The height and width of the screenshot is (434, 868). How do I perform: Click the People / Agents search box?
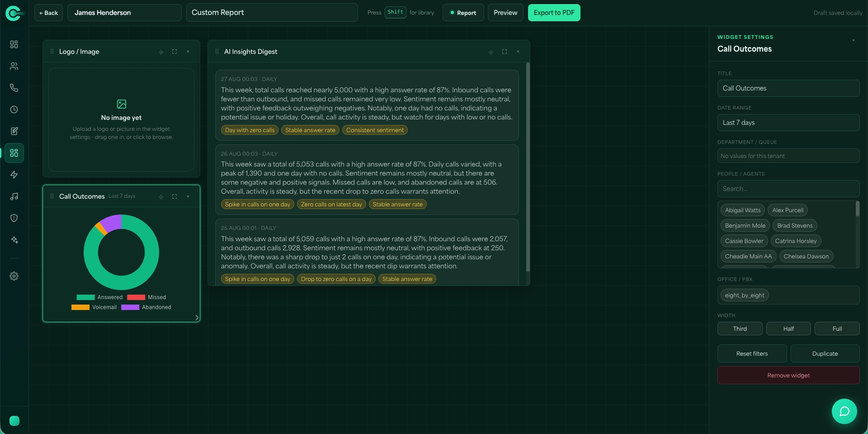pyautogui.click(x=788, y=189)
